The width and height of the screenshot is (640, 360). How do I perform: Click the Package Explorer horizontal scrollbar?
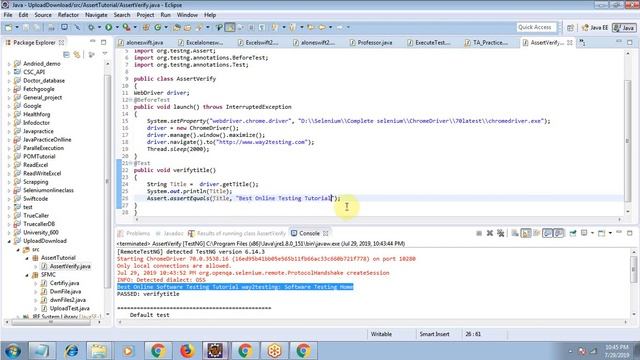[x=51, y=322]
